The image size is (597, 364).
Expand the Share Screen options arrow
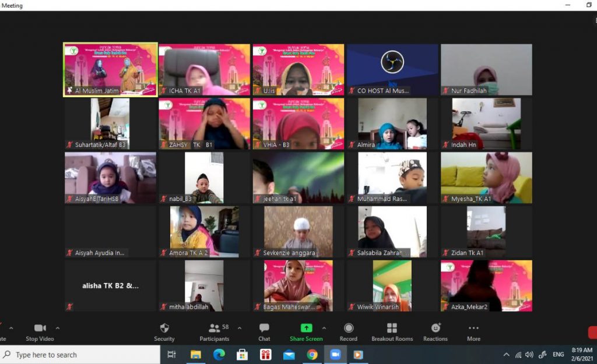[324, 328]
